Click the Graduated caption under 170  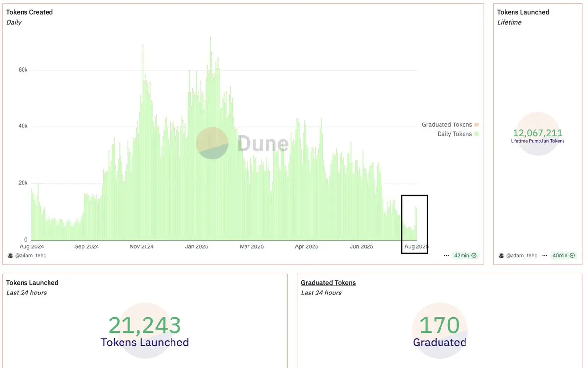point(440,343)
